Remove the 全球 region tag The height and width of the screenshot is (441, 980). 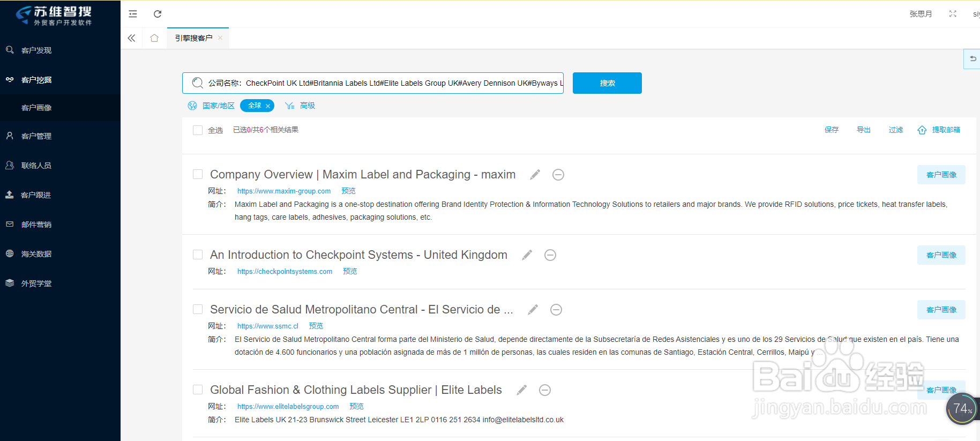click(x=268, y=106)
